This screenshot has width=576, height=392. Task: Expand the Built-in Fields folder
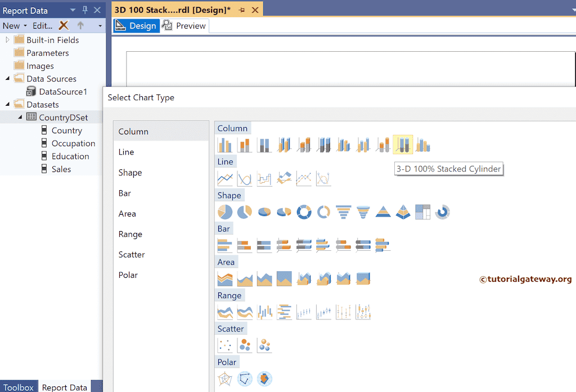tap(7, 40)
